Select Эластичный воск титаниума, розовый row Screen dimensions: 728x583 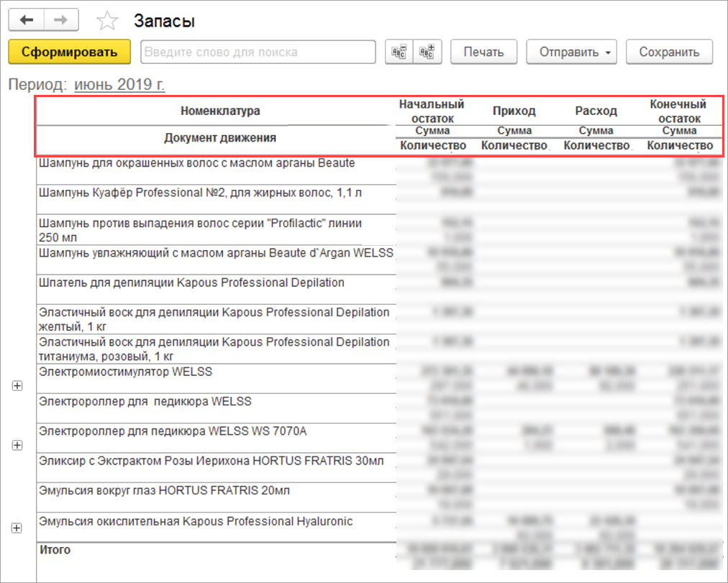coord(217,349)
